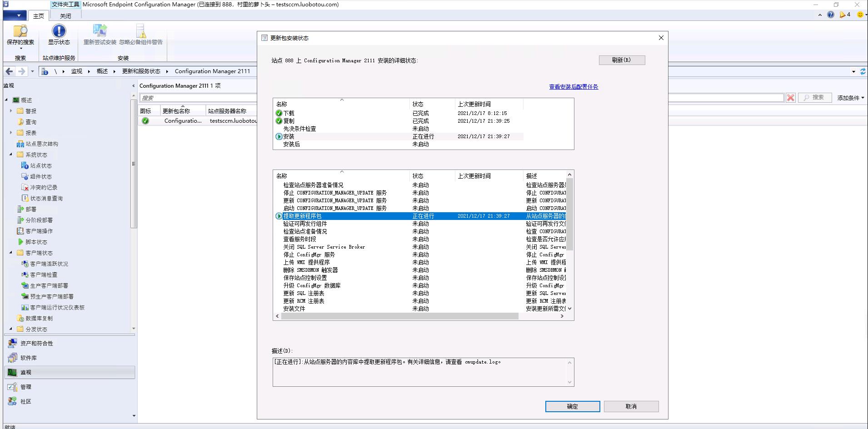Click the notification flag icon showing 4
Screen dimensions: 868x429
[845, 15]
